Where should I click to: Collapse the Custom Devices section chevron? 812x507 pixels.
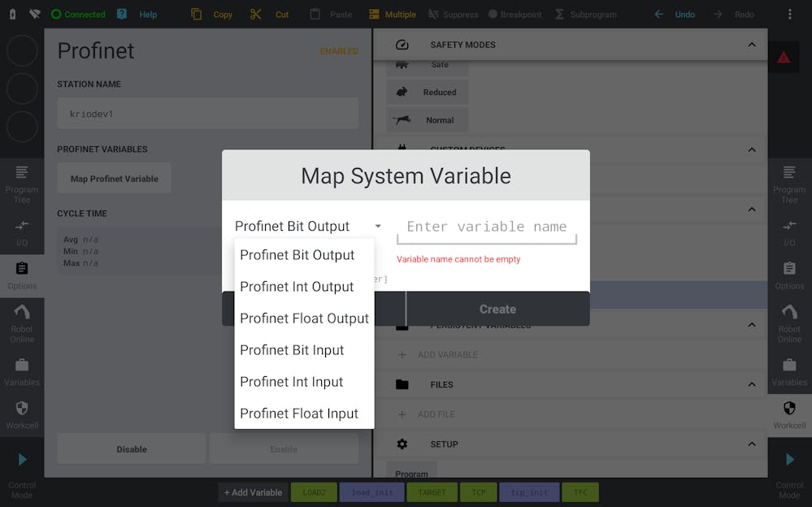pyautogui.click(x=752, y=150)
